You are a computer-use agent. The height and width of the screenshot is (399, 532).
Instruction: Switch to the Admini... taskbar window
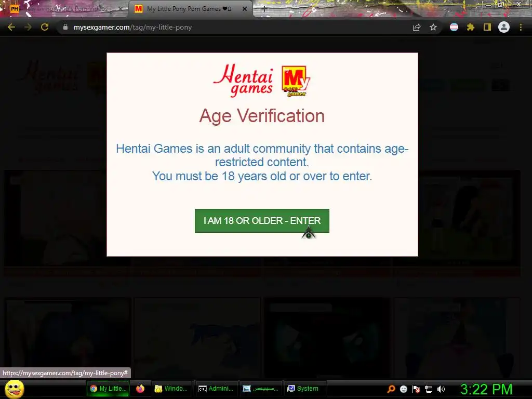point(217,389)
